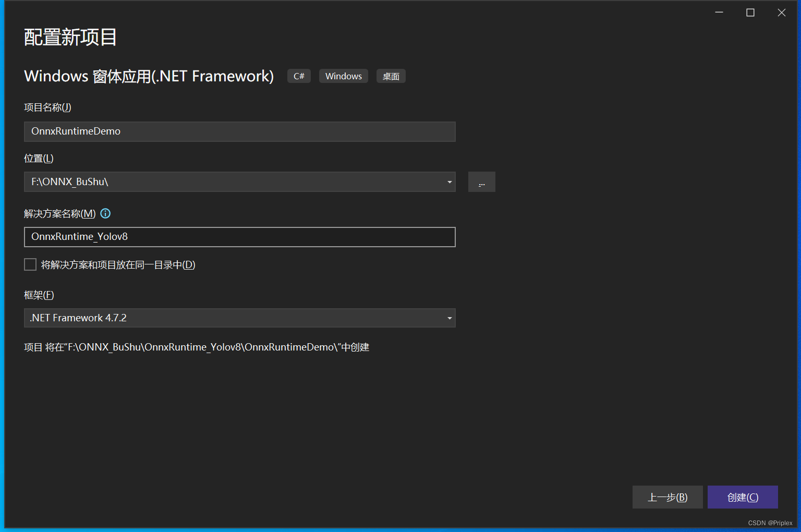Click the Windows 窗体应用(.NET Framework) title
This screenshot has width=801, height=532.
[x=149, y=76]
